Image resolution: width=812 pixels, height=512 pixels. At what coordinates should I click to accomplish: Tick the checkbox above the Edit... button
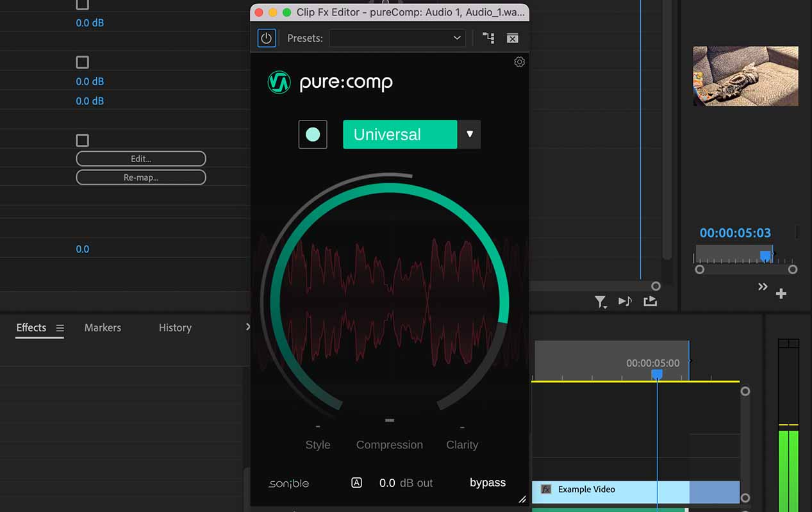[x=82, y=140]
